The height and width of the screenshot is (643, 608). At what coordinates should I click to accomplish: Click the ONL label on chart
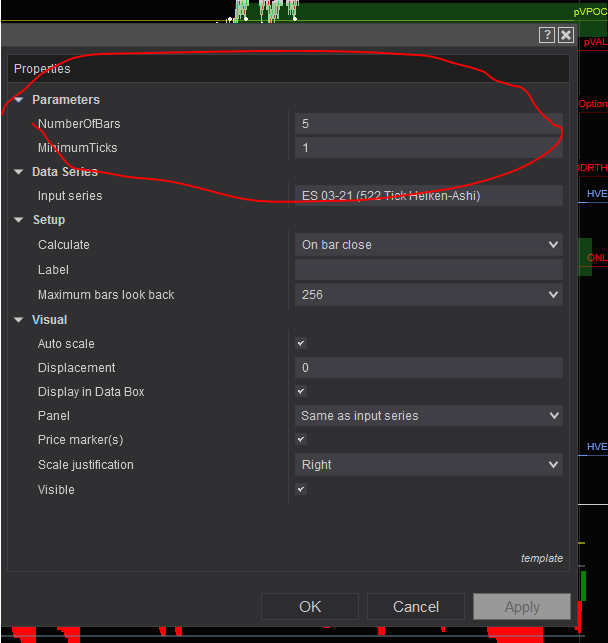(x=597, y=258)
